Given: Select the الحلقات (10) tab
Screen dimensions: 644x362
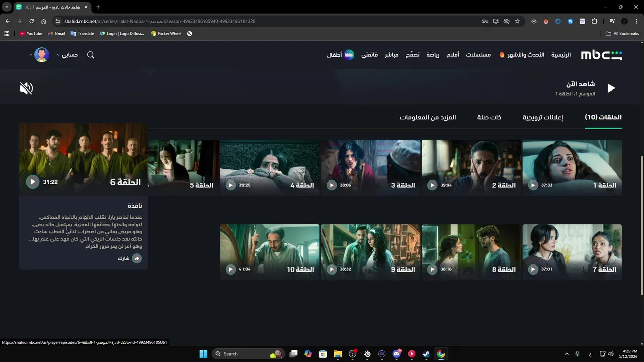Looking at the screenshot, I should 603,117.
